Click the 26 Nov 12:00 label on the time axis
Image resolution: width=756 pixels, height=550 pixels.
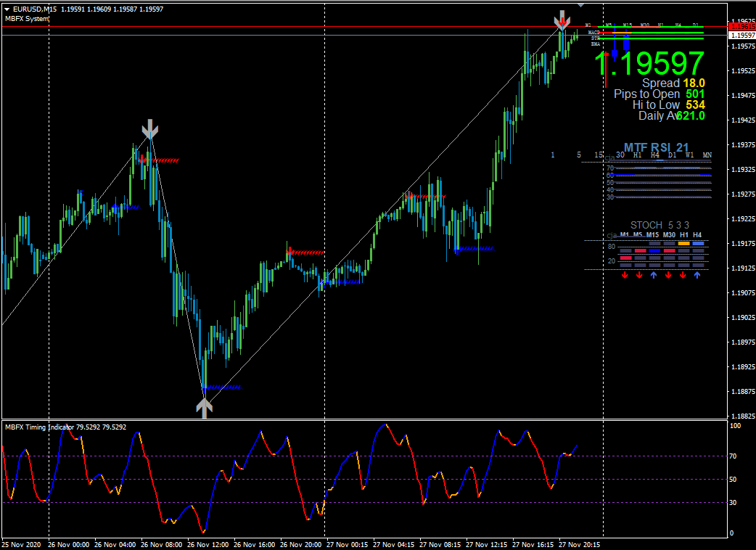click(x=208, y=545)
